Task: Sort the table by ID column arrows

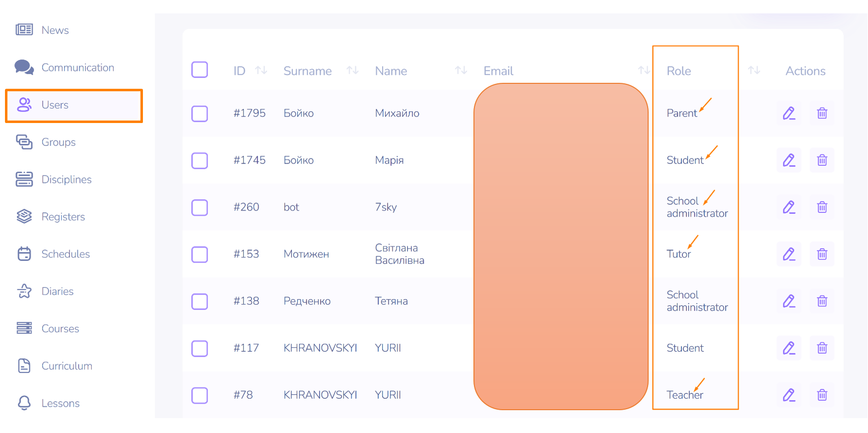Action: [261, 70]
